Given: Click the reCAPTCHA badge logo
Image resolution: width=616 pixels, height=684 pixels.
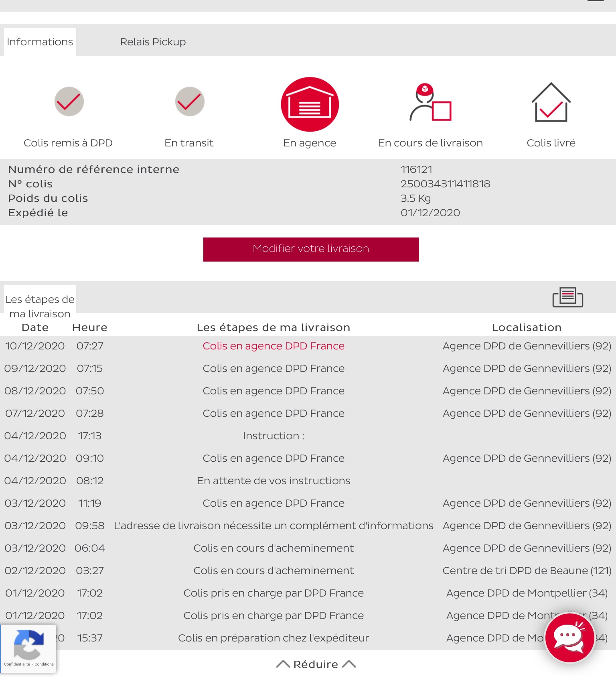Looking at the screenshot, I should point(28,644).
